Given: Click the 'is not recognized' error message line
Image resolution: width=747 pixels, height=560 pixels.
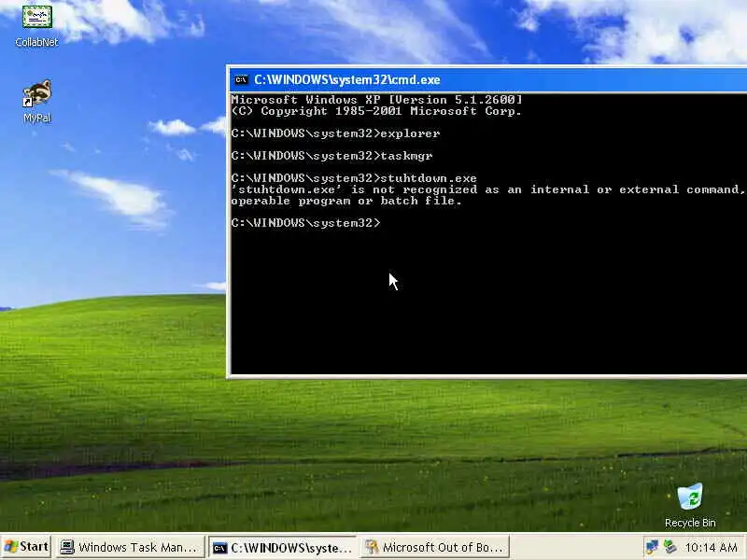Looking at the screenshot, I should [x=488, y=189].
